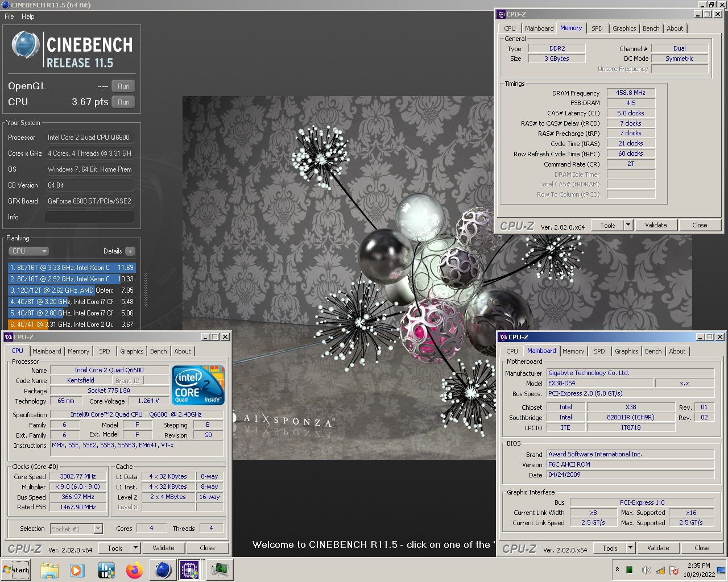This screenshot has height=582, width=728.
Task: Open Tools dropdown arrow in Mainboard window
Action: (630, 548)
